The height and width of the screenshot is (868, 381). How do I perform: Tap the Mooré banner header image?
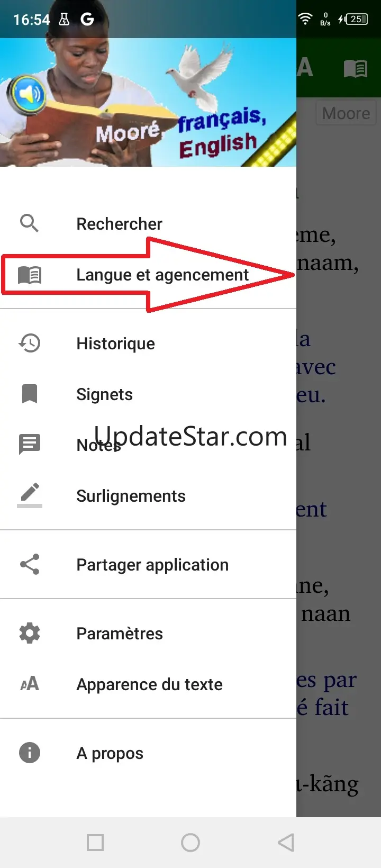(x=148, y=102)
